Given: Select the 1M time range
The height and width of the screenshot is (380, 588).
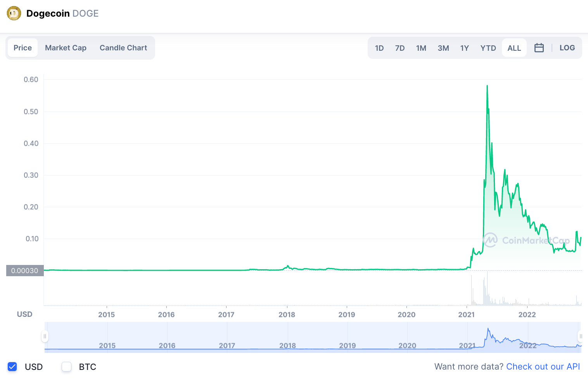Looking at the screenshot, I should coord(421,48).
